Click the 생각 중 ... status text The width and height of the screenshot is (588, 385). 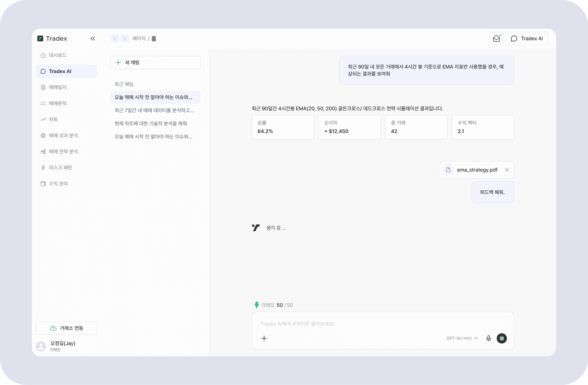pos(276,228)
